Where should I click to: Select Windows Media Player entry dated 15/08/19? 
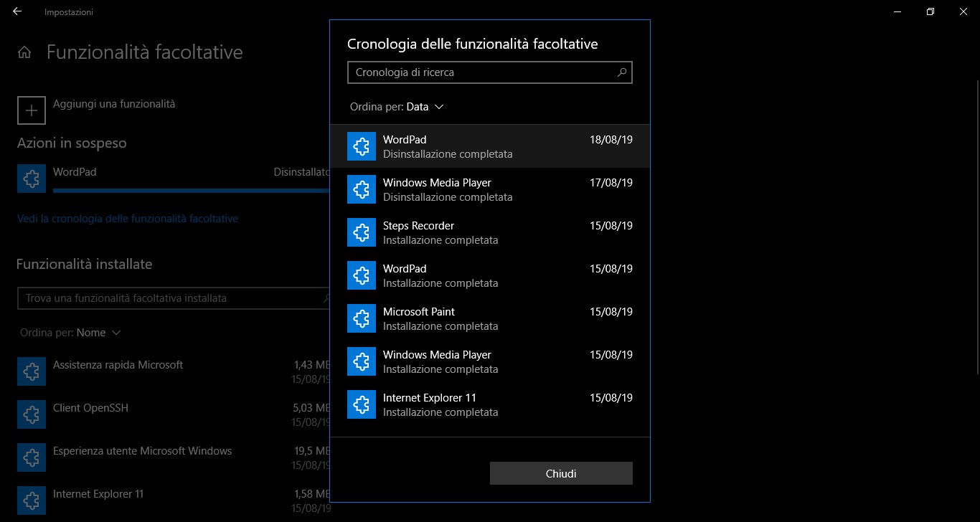(490, 361)
